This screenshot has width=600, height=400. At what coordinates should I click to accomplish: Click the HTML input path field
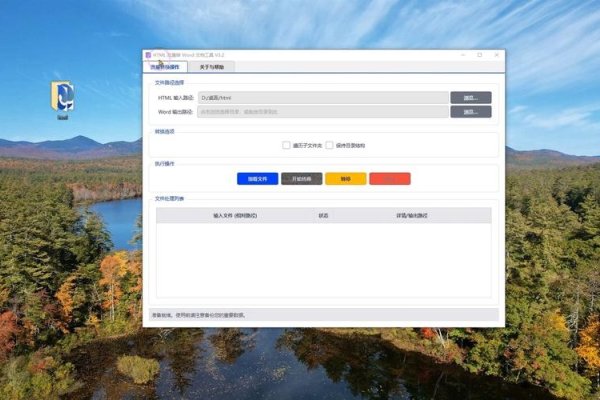point(323,98)
